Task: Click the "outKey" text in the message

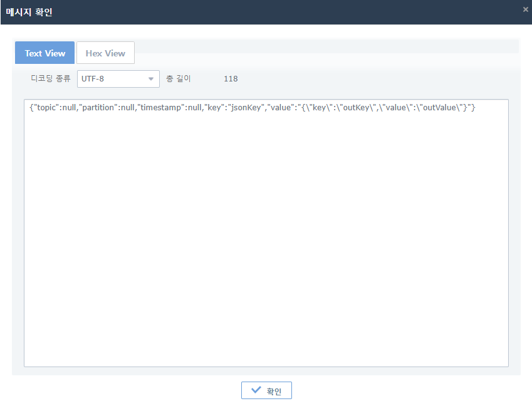Action: pos(359,108)
